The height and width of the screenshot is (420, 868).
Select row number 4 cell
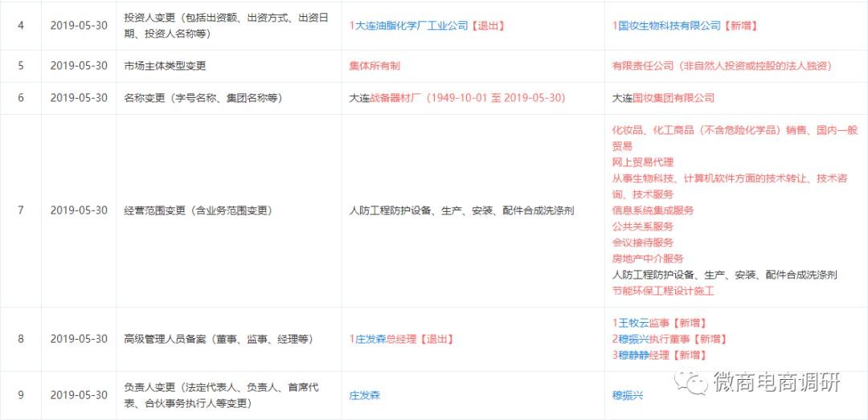coord(20,26)
